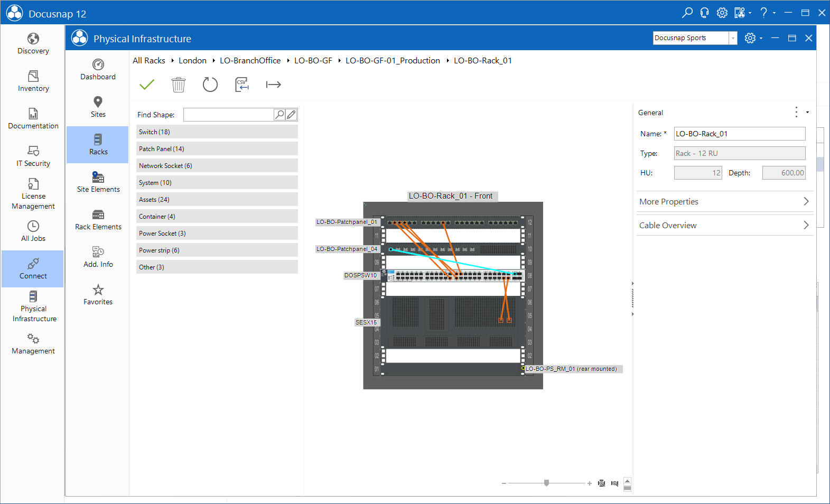Import from CSV icon
This screenshot has height=504, width=830.
point(242,85)
